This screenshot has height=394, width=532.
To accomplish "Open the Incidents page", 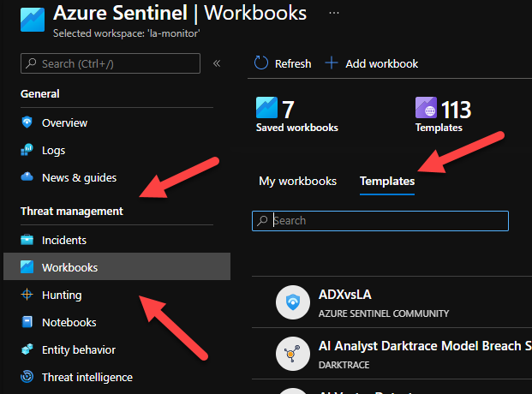I will coord(64,241).
